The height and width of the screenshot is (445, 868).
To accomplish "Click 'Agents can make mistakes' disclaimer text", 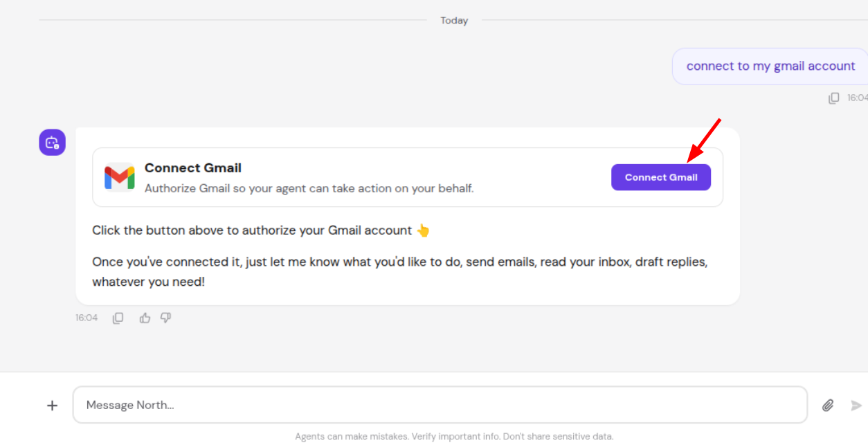I will click(454, 437).
